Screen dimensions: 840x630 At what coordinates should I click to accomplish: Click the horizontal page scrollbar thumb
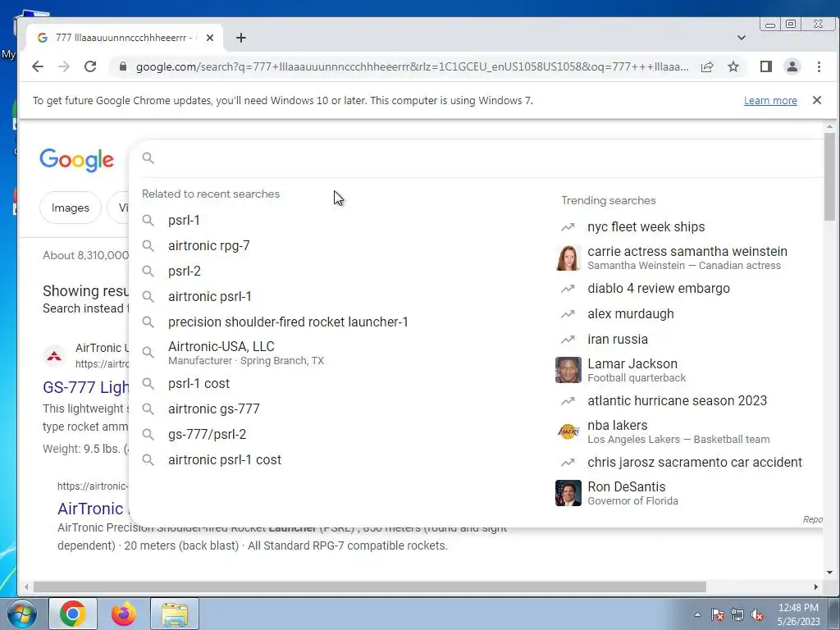(x=370, y=587)
